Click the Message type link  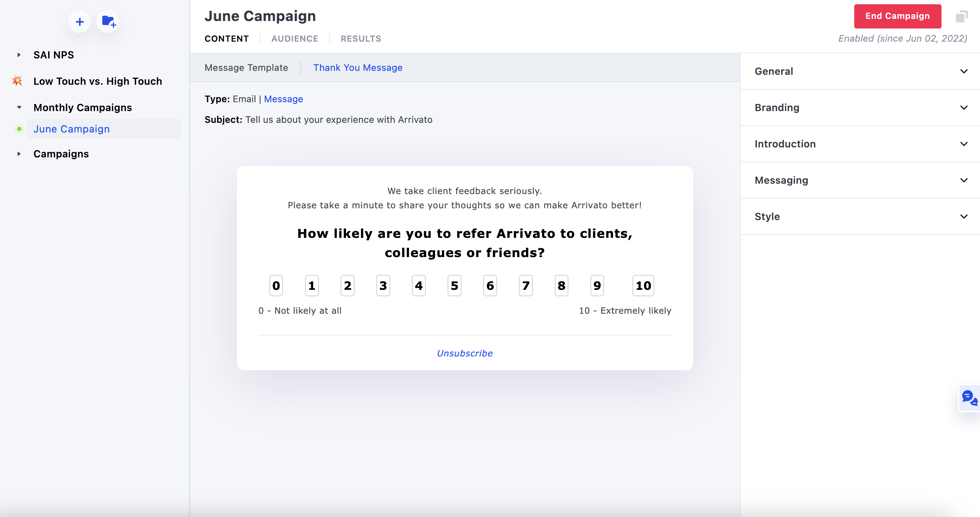(x=283, y=99)
